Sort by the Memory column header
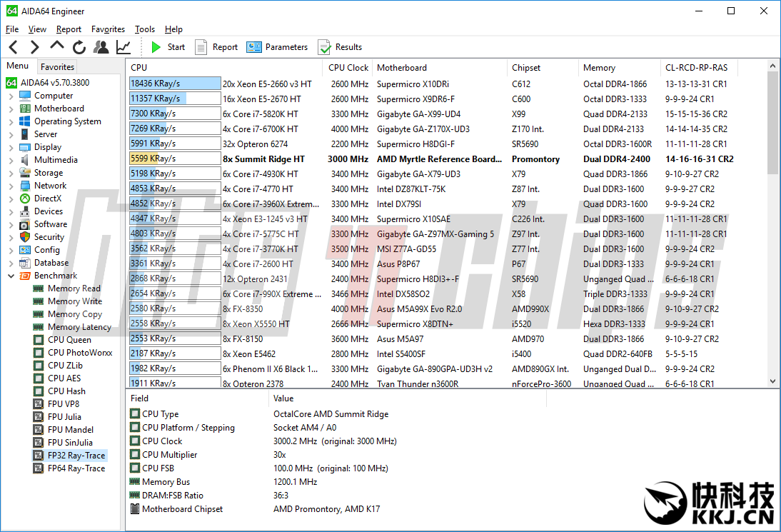 (619, 68)
